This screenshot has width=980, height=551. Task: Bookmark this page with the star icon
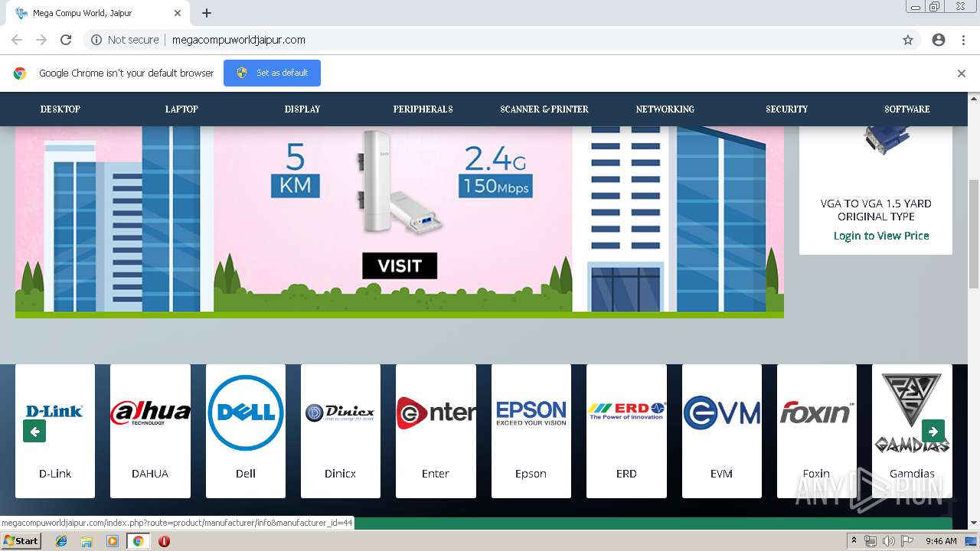908,40
